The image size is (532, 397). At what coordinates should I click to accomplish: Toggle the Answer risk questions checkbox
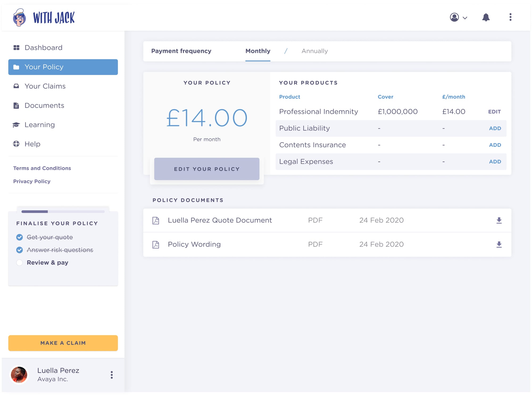tap(19, 250)
